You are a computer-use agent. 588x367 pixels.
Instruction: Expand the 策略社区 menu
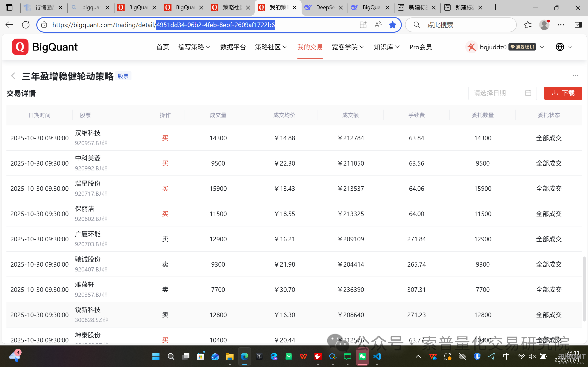[271, 47]
